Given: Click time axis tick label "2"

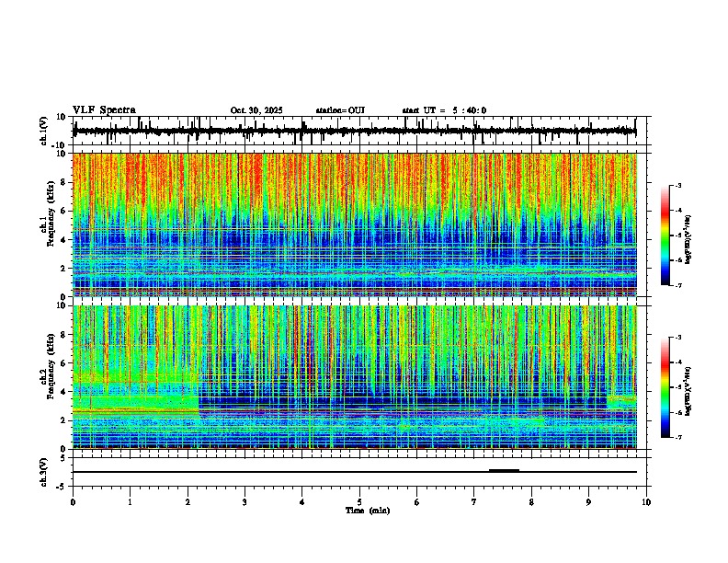Looking at the screenshot, I should tap(188, 502).
